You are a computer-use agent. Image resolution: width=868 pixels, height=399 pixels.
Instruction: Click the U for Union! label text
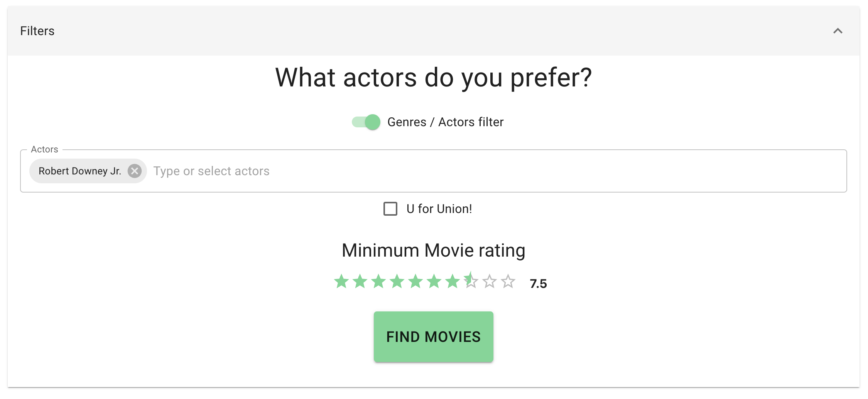[439, 209]
